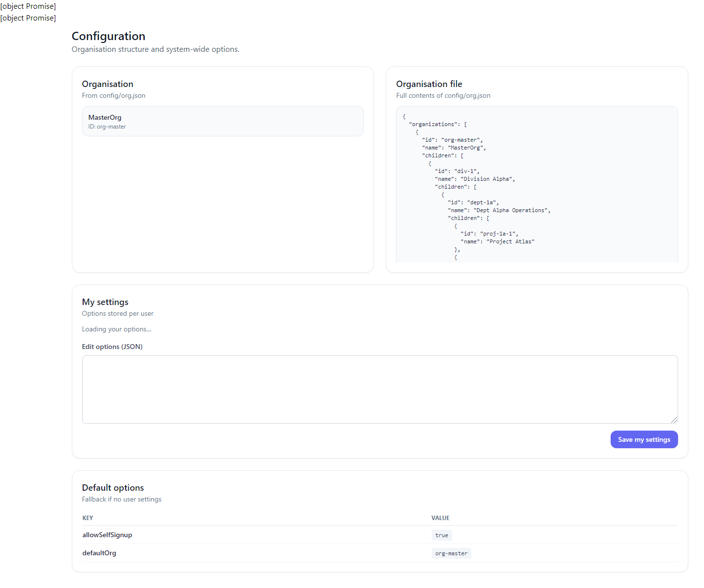Click the Organisation file panel heading
The height and width of the screenshot is (588, 704).
429,84
